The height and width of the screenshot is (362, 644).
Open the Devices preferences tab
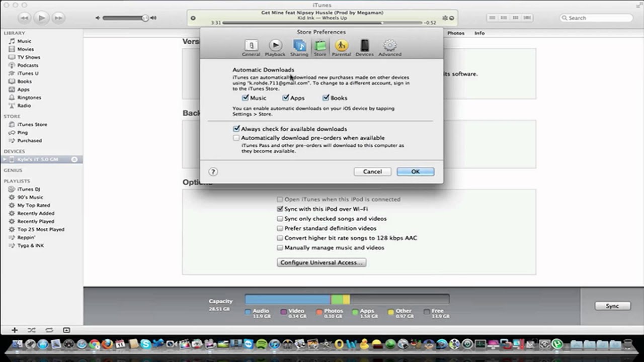[364, 48]
